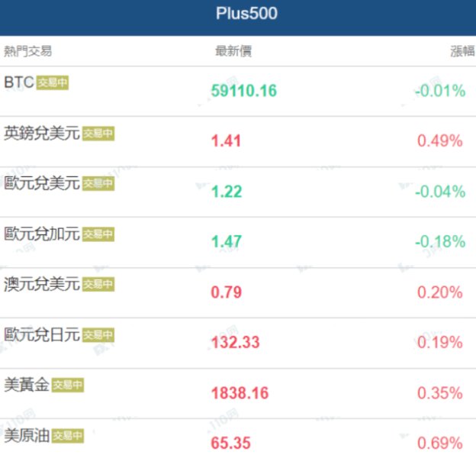Select the 澳元兌美元 pair

[x=41, y=284]
